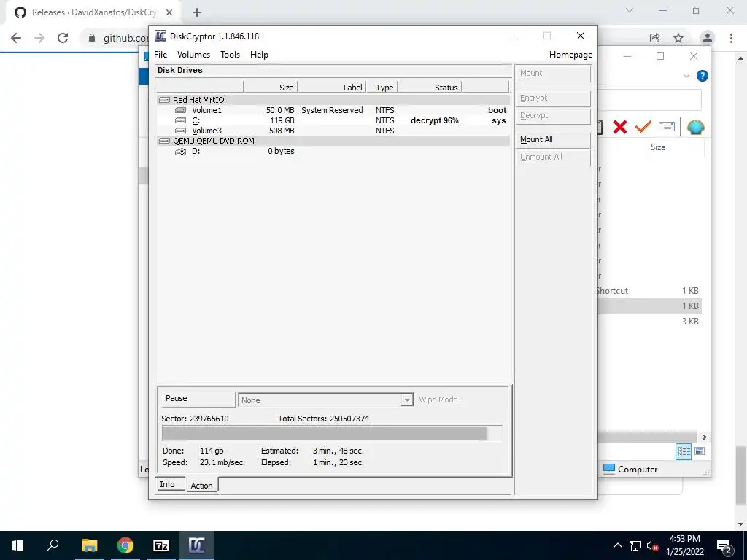Viewport: 747px width, 560px height.
Task: Click the card icon in background window toolbar
Action: [667, 126]
